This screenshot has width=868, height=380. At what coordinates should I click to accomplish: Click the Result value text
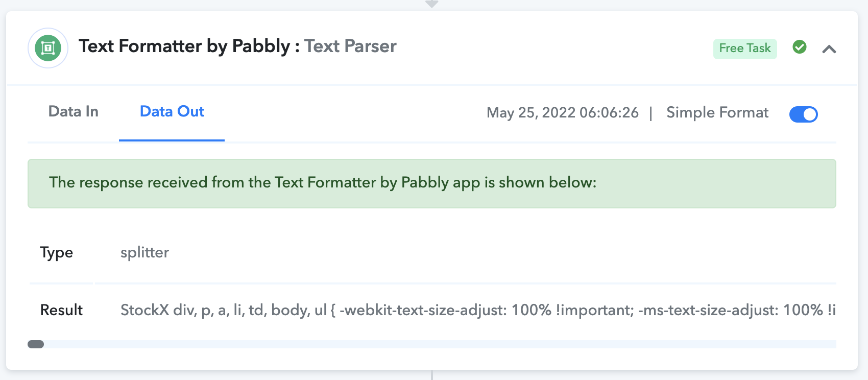click(478, 310)
